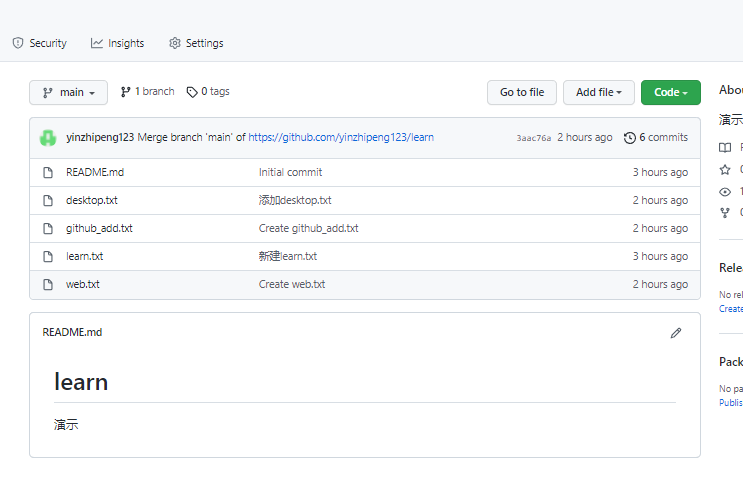
Task: Click the 2 hours ago timestamp for web.txt
Action: tap(660, 284)
